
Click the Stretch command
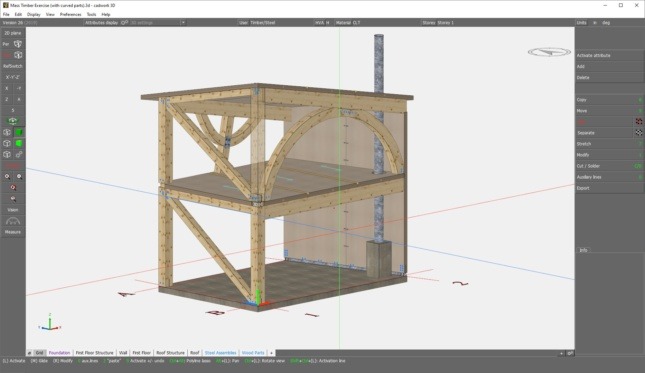point(610,144)
